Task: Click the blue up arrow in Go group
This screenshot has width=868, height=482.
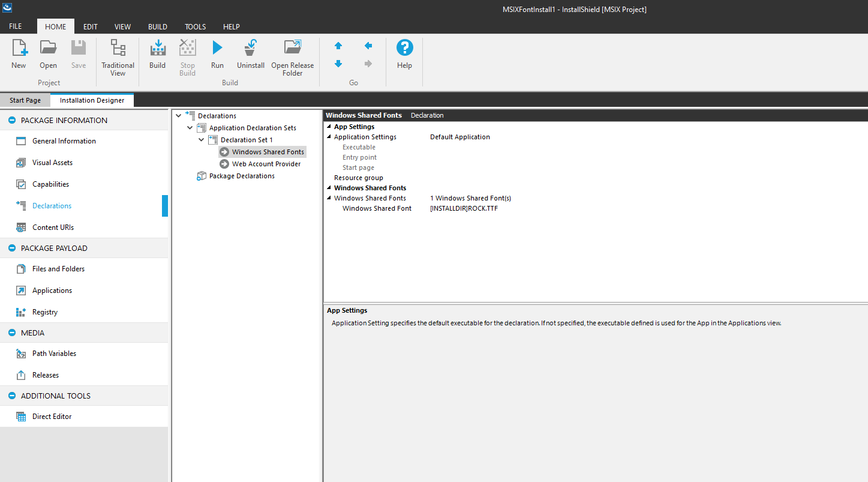Action: pyautogui.click(x=338, y=46)
